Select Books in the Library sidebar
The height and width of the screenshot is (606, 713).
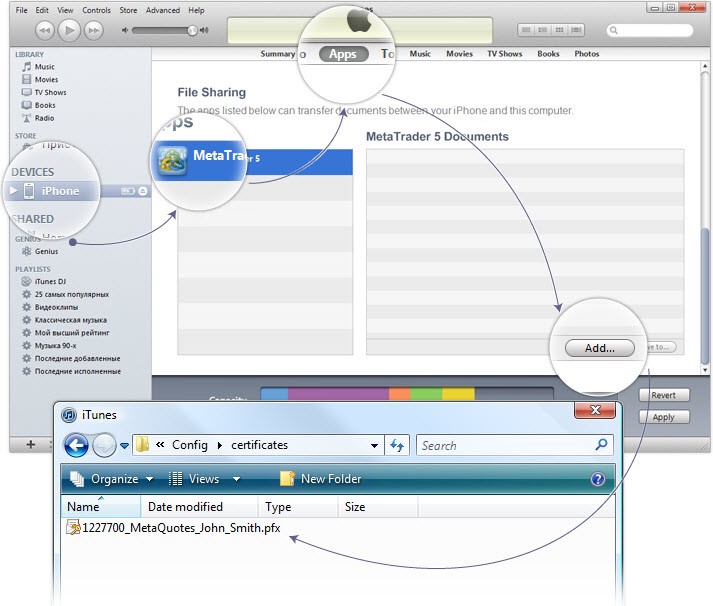click(45, 105)
